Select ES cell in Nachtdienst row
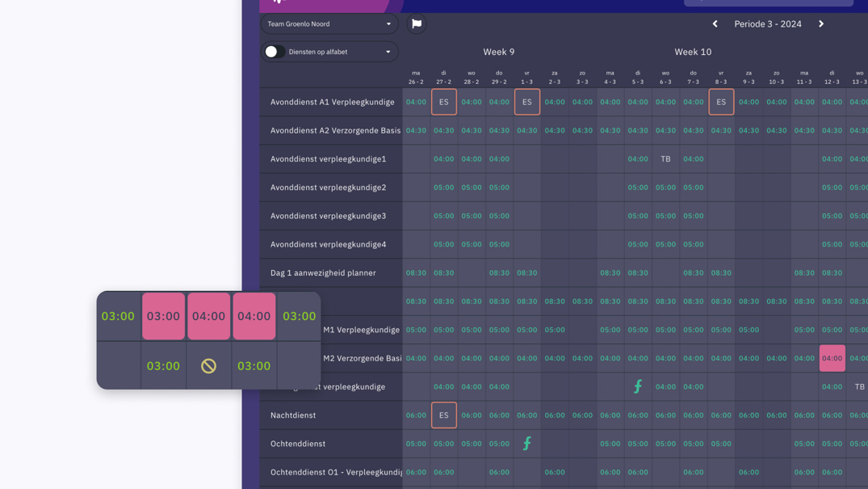The image size is (868, 489). pos(444,415)
